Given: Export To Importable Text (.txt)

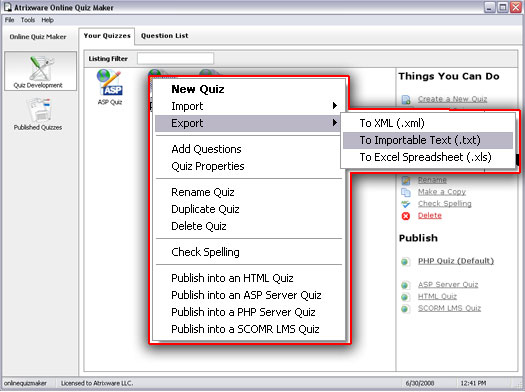Looking at the screenshot, I should (428, 140).
